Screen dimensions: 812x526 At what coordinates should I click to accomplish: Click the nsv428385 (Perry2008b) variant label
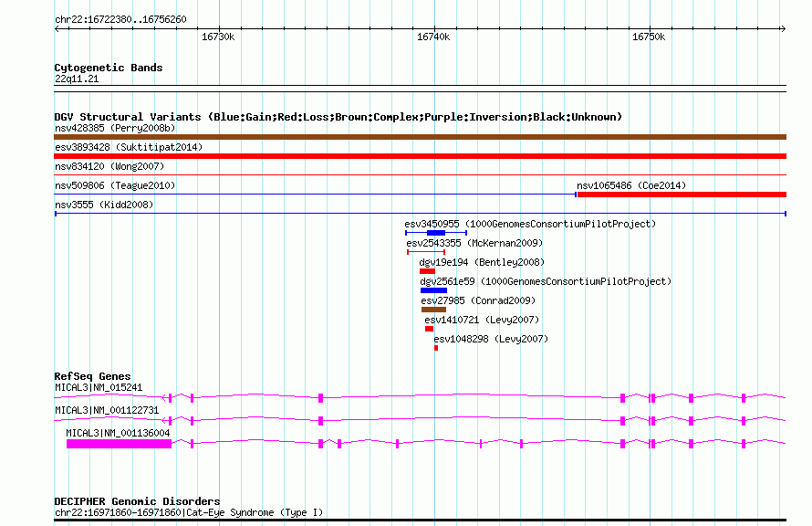click(115, 128)
